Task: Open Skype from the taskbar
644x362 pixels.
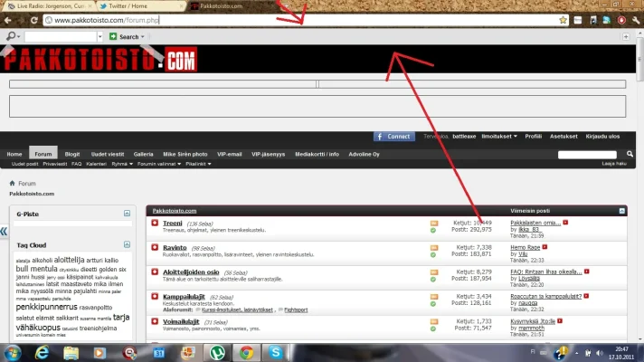Action: (x=275, y=352)
